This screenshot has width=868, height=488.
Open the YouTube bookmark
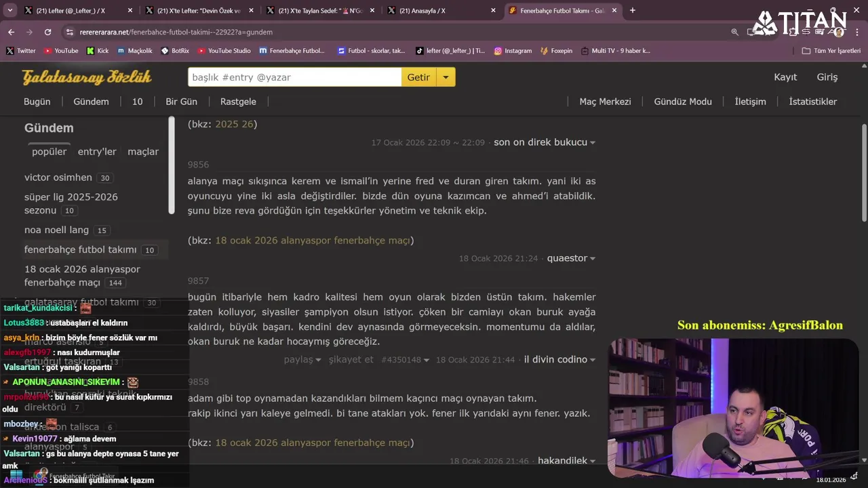(61, 51)
